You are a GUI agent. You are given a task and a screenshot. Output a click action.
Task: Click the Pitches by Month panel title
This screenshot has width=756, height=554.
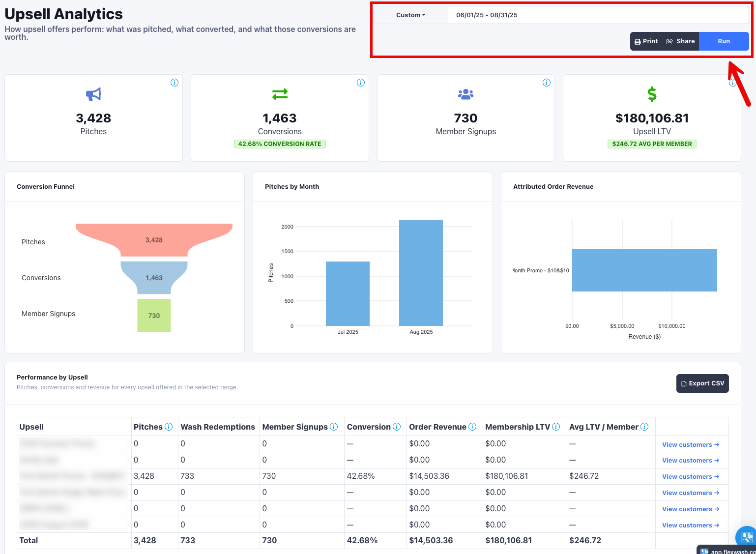click(x=292, y=187)
